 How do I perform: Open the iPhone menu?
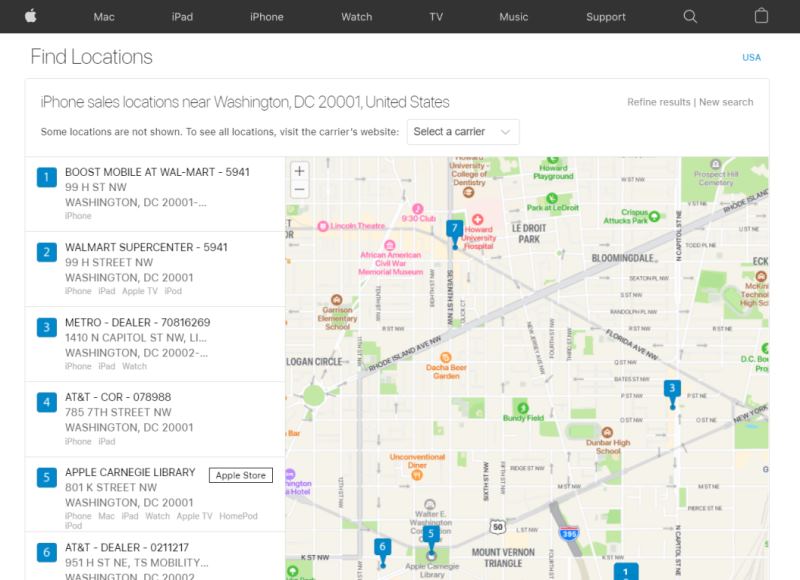click(x=267, y=17)
